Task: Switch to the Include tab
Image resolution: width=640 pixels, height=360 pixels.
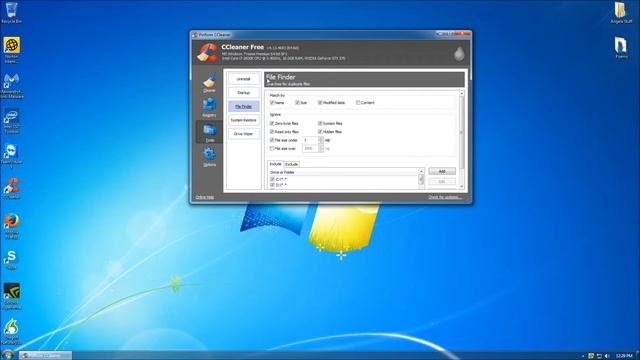Action: pos(276,164)
